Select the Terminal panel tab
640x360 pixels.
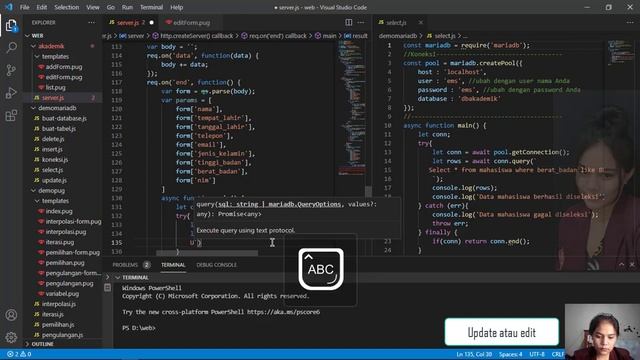click(173, 265)
